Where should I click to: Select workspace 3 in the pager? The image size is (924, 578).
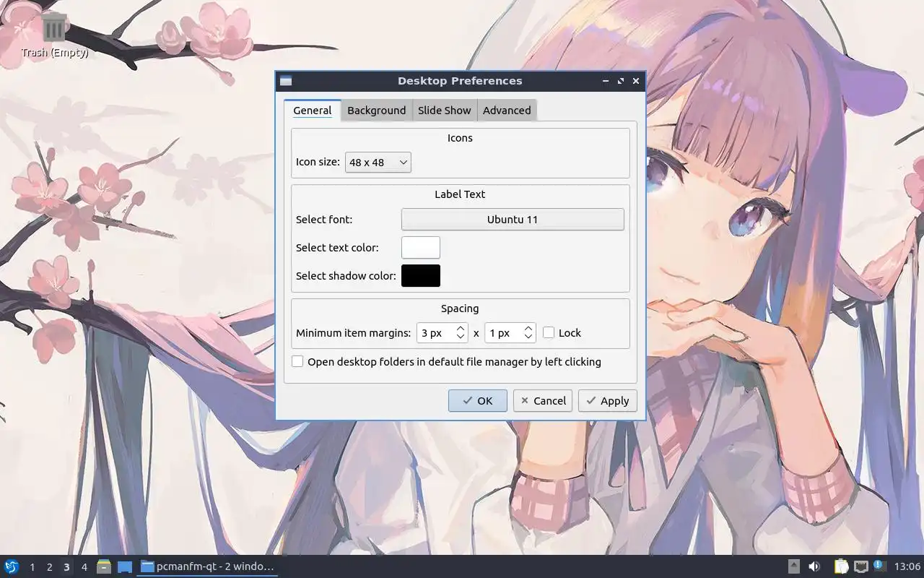(66, 567)
